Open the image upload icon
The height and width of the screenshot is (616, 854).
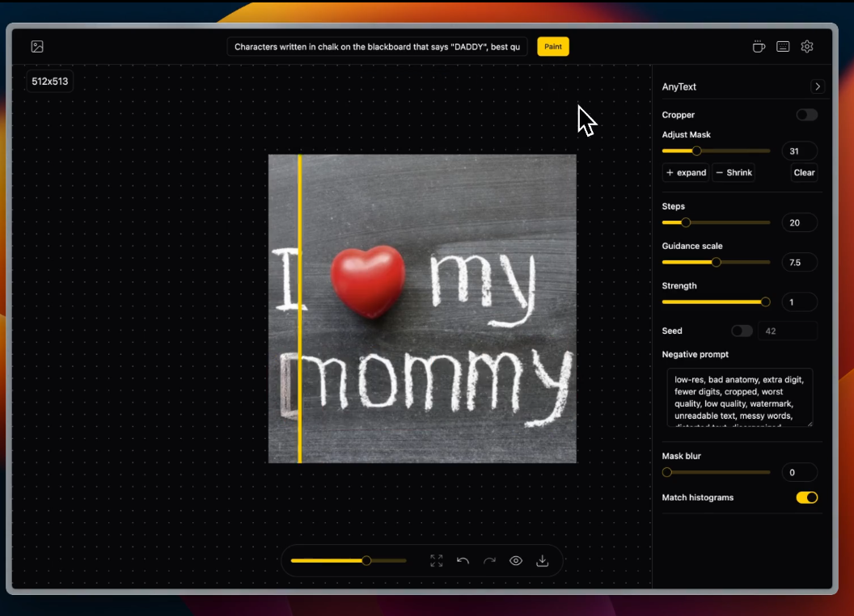tap(37, 47)
